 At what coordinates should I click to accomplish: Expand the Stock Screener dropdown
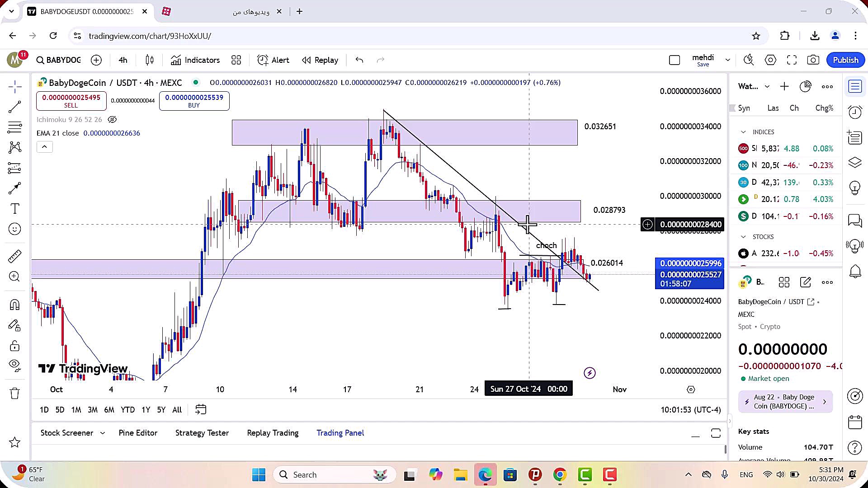coord(103,433)
